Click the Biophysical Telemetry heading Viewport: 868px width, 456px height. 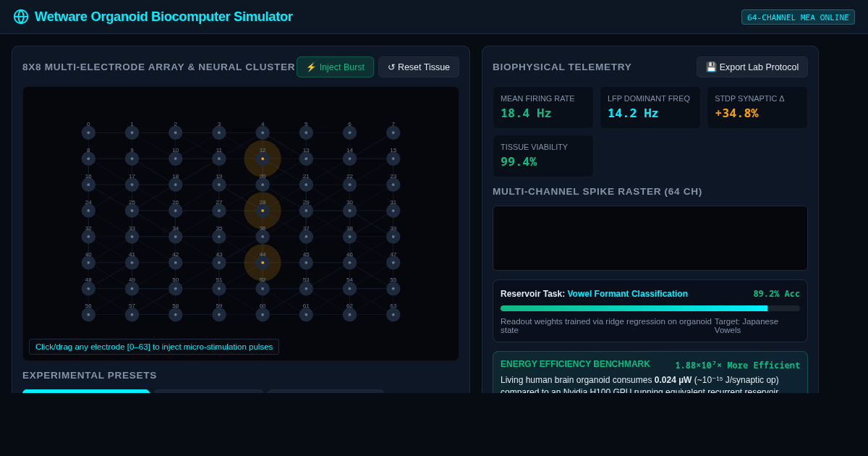click(x=562, y=67)
